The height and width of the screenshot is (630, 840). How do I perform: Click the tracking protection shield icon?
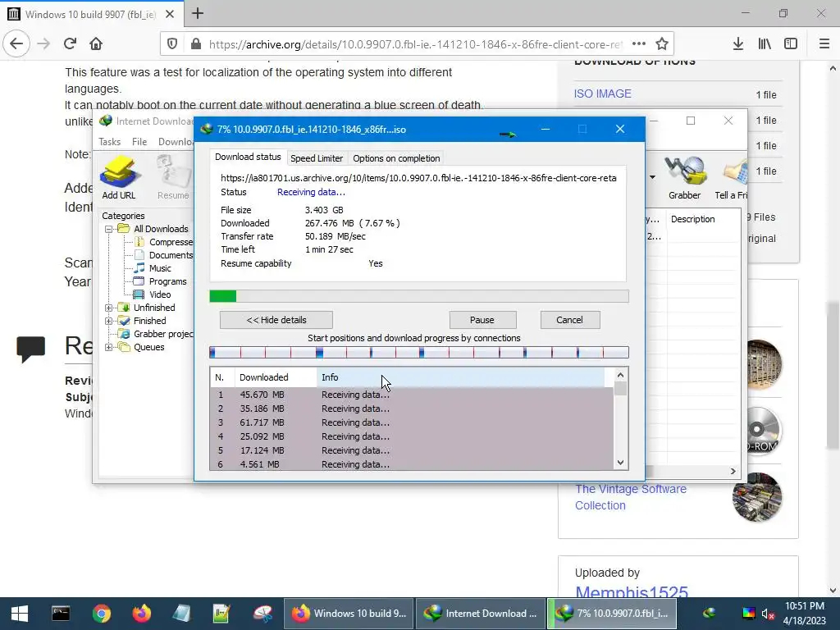coord(172,44)
